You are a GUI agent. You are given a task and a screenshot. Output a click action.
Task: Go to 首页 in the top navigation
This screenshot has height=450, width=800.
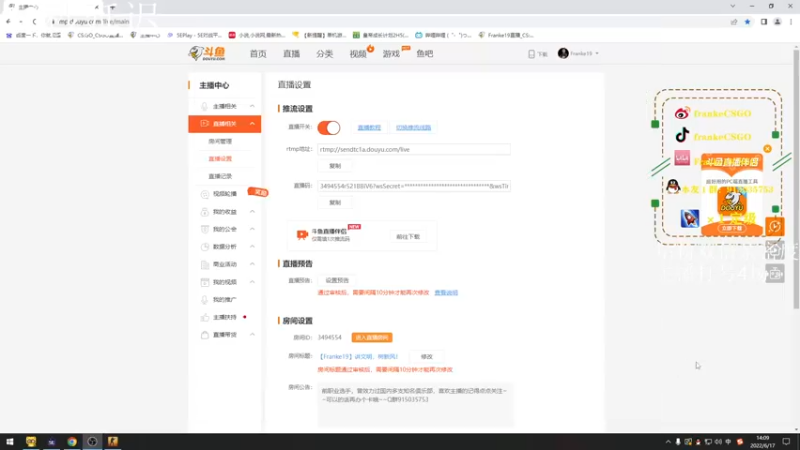(x=258, y=54)
